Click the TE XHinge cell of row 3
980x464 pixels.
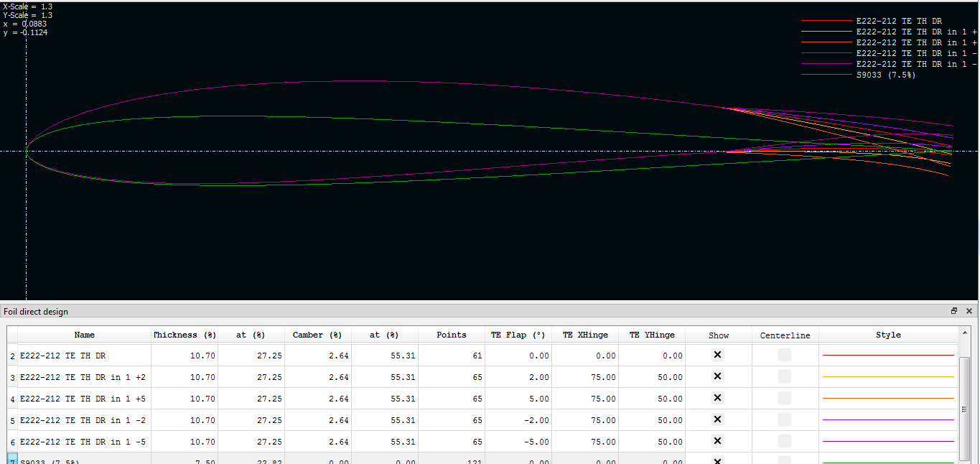(x=584, y=377)
